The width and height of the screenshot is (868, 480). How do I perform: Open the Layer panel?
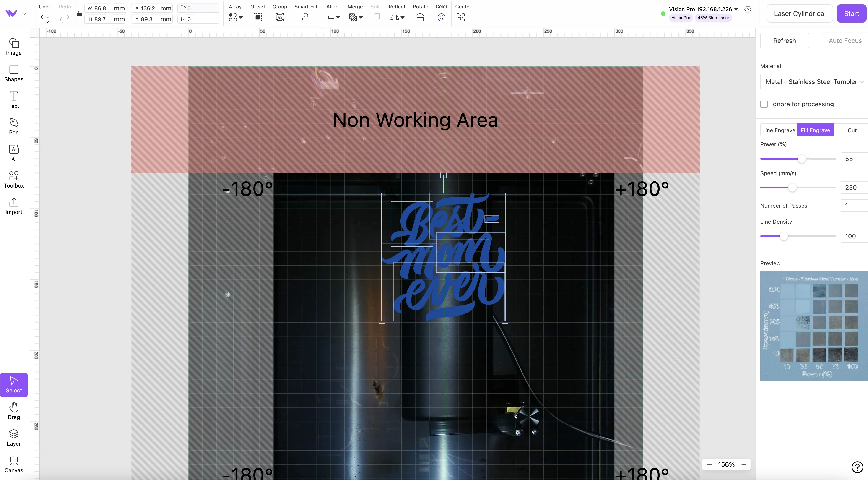point(14,438)
